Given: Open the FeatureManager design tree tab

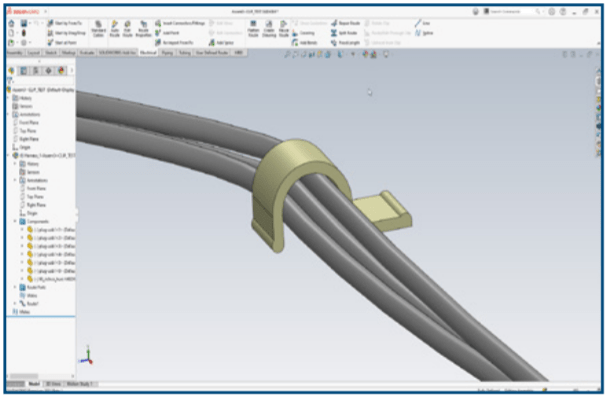Looking at the screenshot, I should (x=11, y=71).
